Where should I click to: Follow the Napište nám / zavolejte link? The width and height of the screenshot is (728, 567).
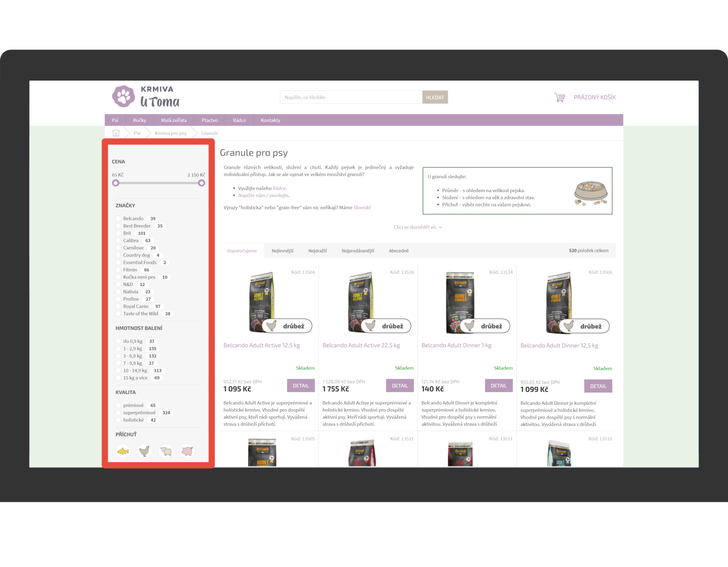(264, 196)
